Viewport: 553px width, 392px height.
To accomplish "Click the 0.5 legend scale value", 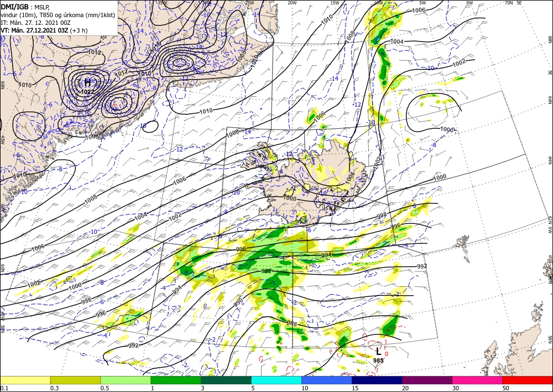I will point(105,388).
